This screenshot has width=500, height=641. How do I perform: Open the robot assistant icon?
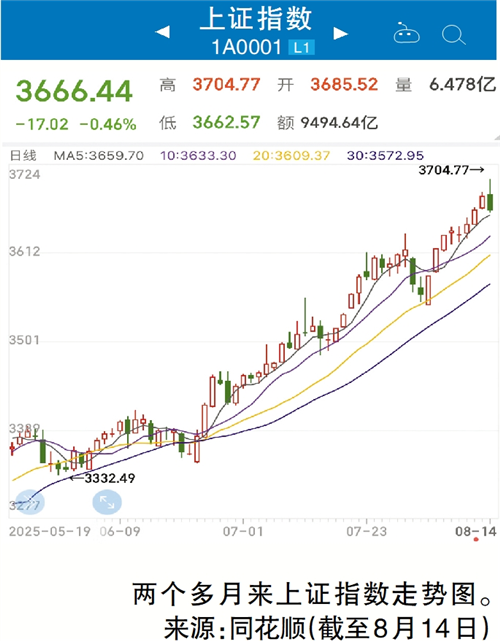pos(406,34)
